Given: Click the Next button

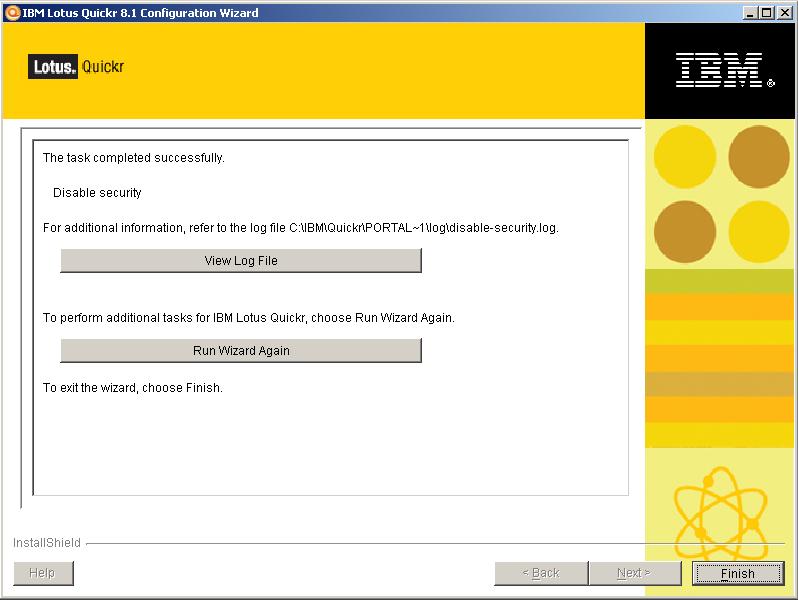Looking at the screenshot, I should click(635, 574).
